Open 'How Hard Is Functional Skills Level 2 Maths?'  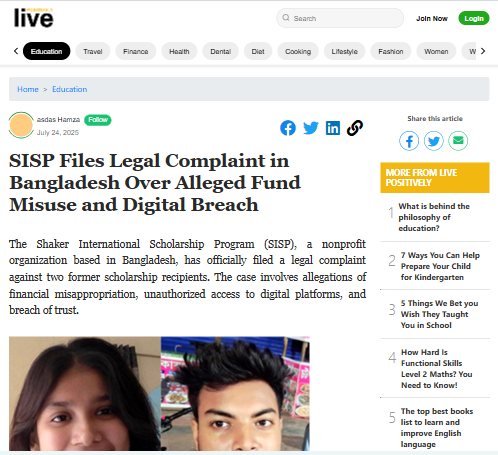pyautogui.click(x=437, y=368)
